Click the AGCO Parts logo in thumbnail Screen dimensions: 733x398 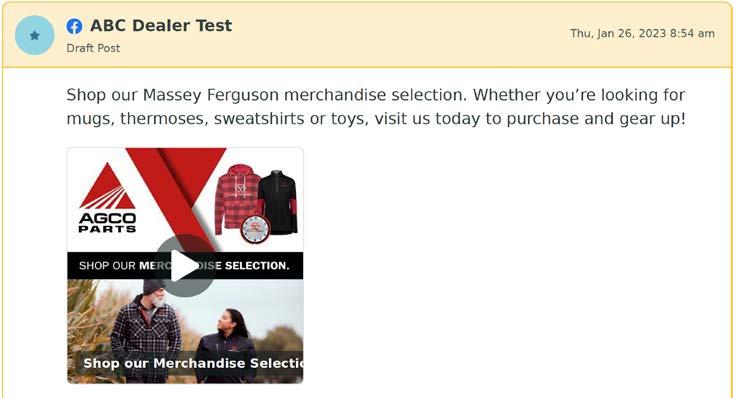point(108,198)
